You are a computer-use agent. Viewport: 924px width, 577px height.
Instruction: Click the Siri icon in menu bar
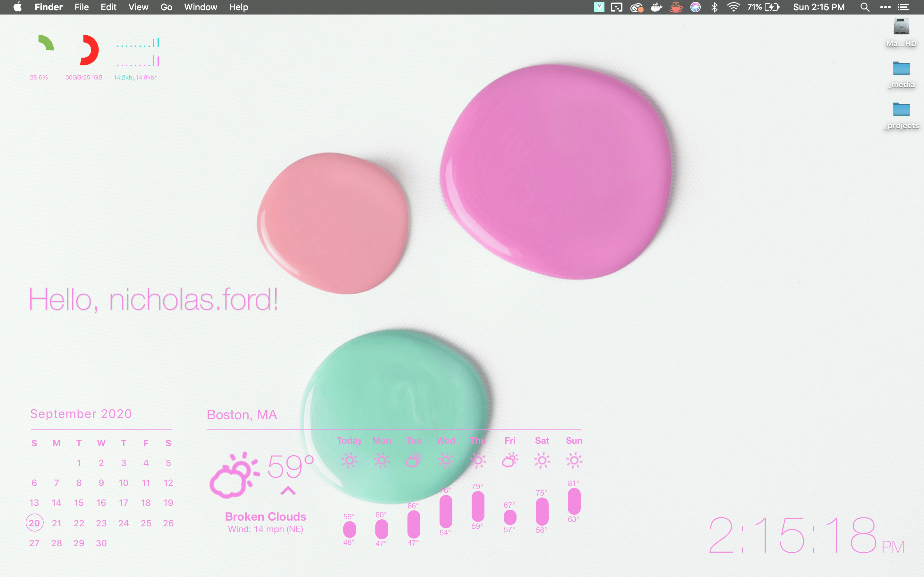point(695,7)
